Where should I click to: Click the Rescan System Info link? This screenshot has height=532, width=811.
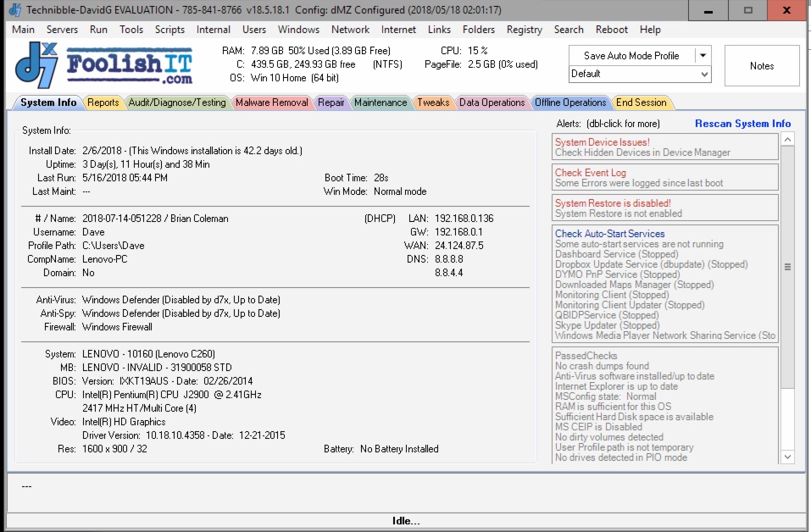742,124
